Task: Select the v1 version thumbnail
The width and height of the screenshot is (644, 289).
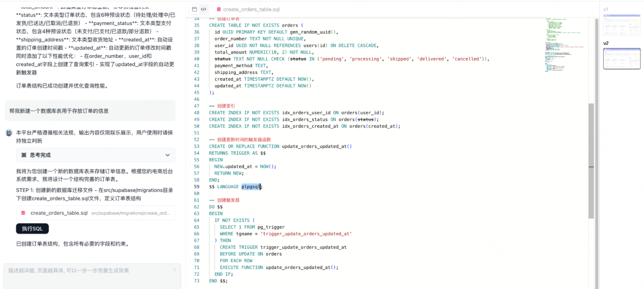Action: pyautogui.click(x=622, y=25)
